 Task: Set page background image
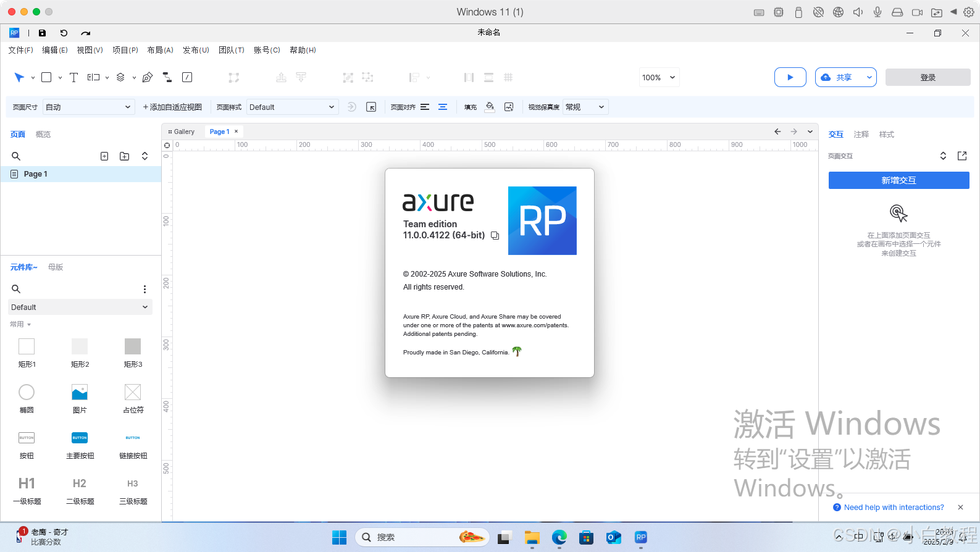pos(509,107)
